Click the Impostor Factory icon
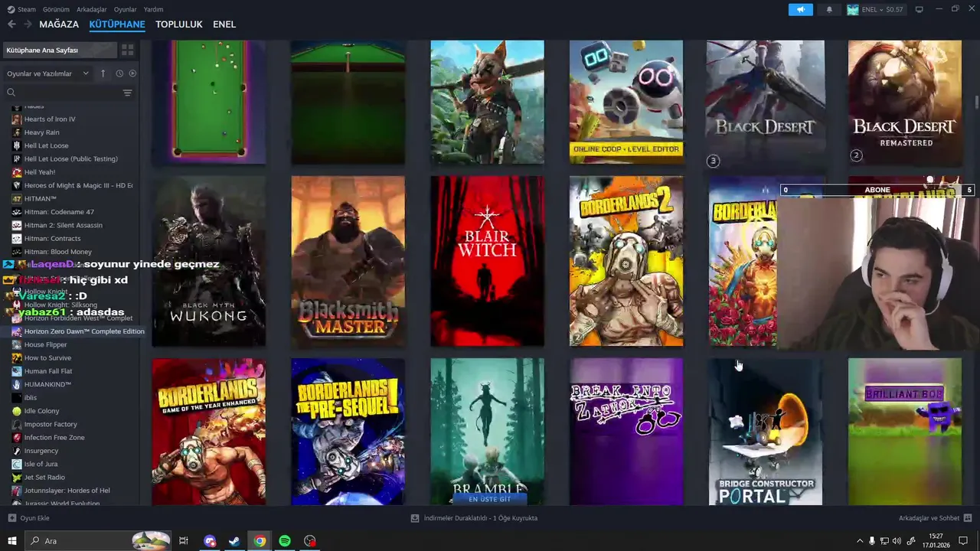The width and height of the screenshot is (980, 551). pyautogui.click(x=17, y=424)
